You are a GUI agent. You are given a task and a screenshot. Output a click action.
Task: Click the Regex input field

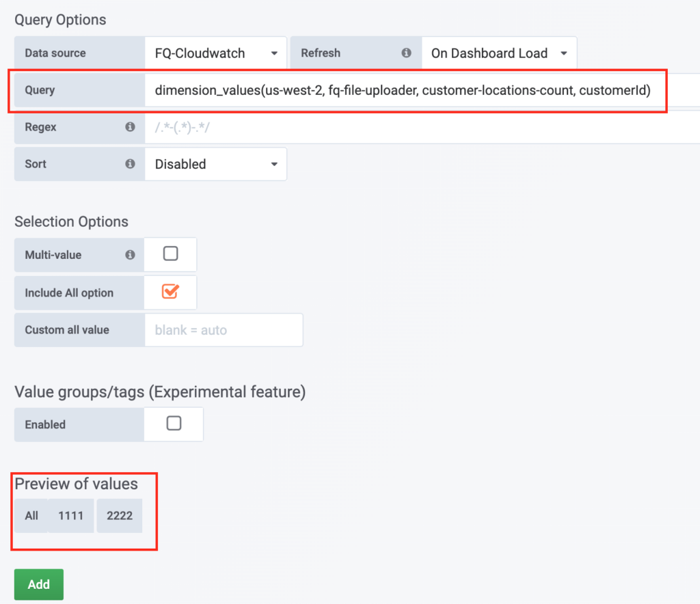click(x=422, y=127)
